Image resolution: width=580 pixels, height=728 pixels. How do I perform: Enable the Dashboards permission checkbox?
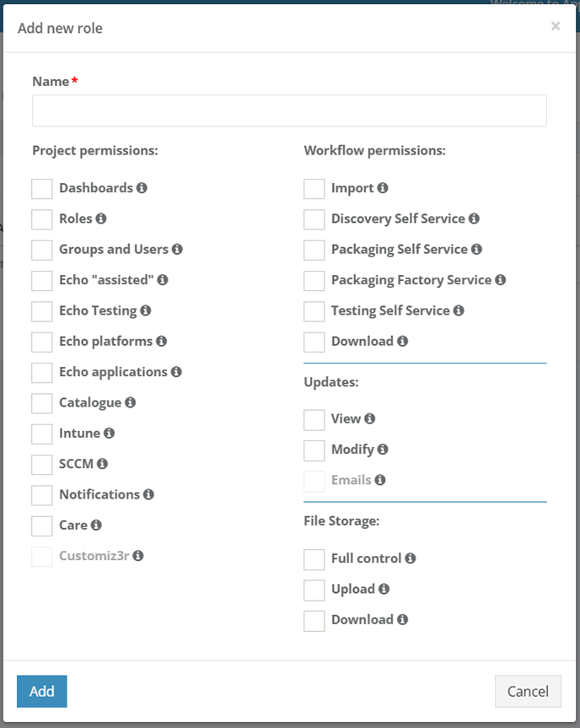42,189
